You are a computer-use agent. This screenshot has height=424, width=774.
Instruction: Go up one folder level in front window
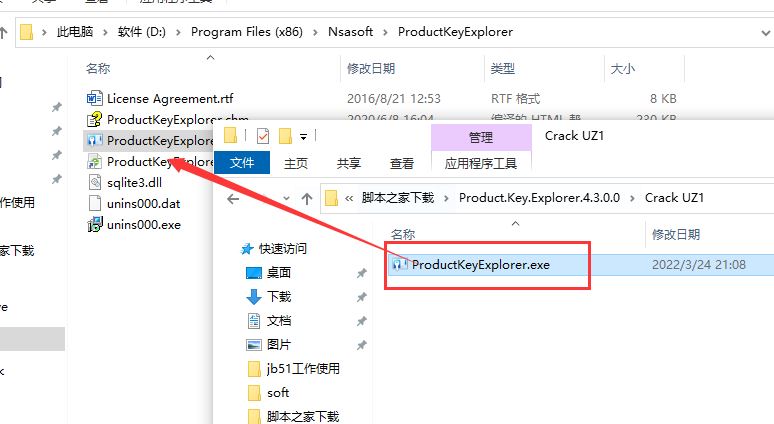[307, 198]
